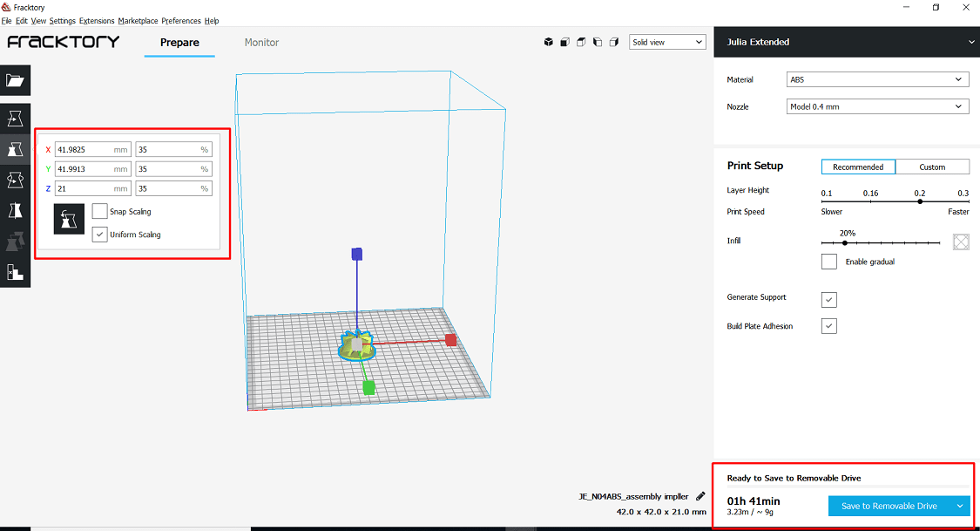This screenshot has width=980, height=531.
Task: Click the job name JE_N04ABS_assembly impller
Action: tap(633, 497)
